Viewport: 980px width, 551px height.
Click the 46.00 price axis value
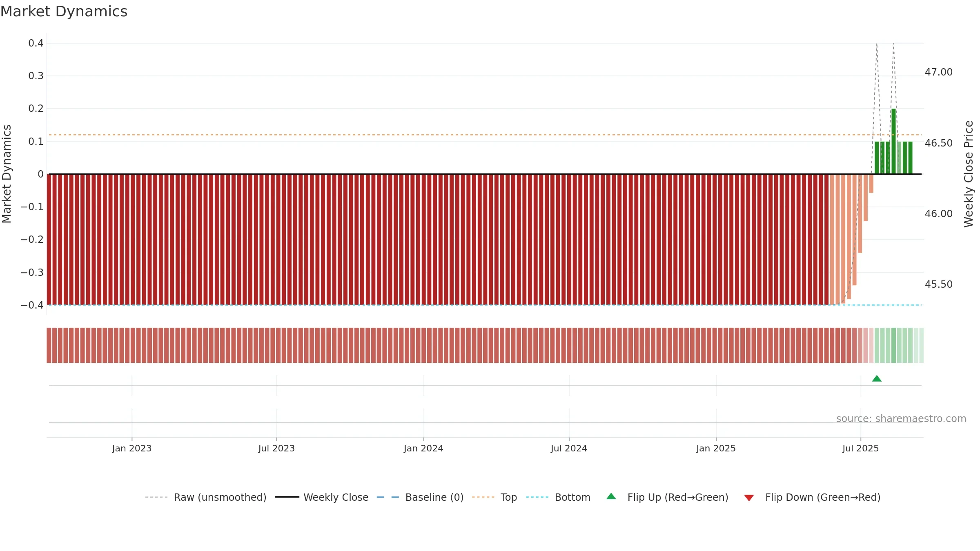tap(938, 214)
